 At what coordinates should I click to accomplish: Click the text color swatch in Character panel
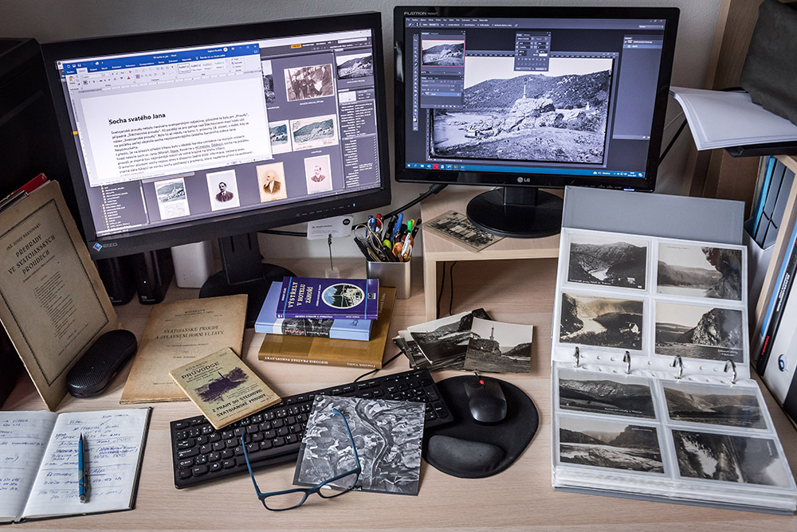coord(542,56)
